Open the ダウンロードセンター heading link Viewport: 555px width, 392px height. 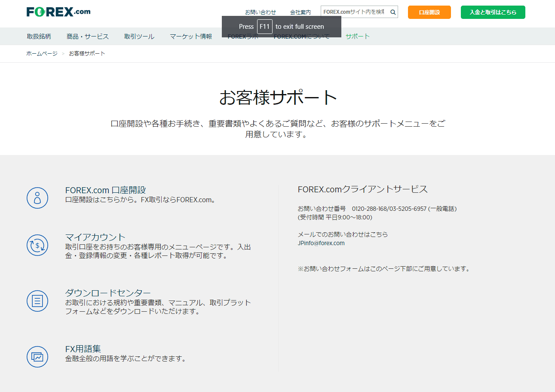coord(108,293)
